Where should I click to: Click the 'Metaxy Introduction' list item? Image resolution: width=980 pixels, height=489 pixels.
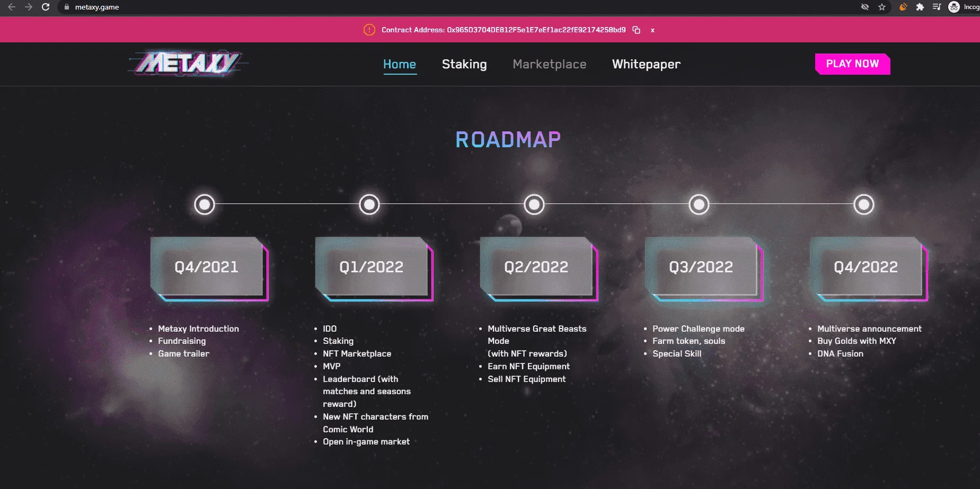(198, 328)
